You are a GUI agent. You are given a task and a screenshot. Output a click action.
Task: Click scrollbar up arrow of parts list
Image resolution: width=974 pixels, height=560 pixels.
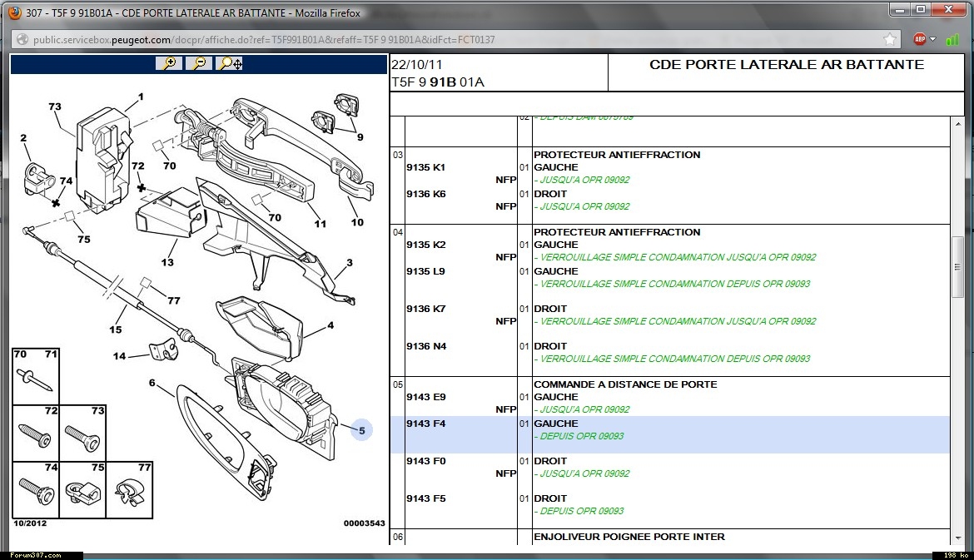click(957, 125)
